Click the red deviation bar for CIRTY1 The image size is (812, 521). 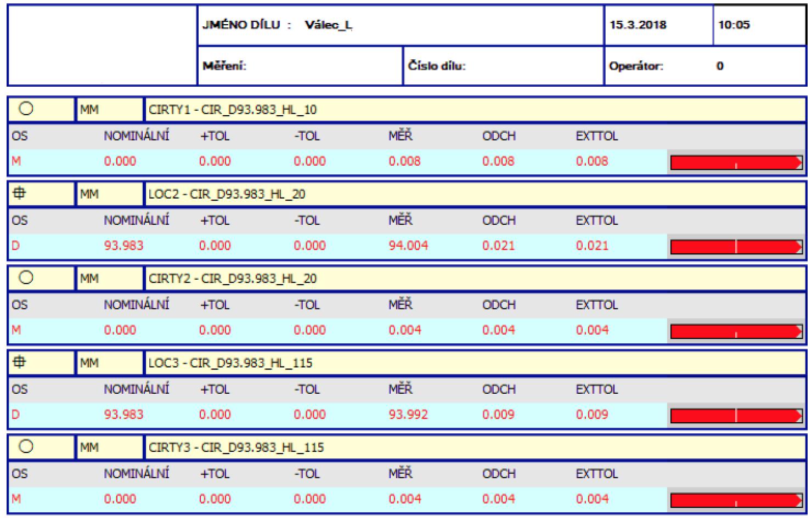pyautogui.click(x=736, y=162)
